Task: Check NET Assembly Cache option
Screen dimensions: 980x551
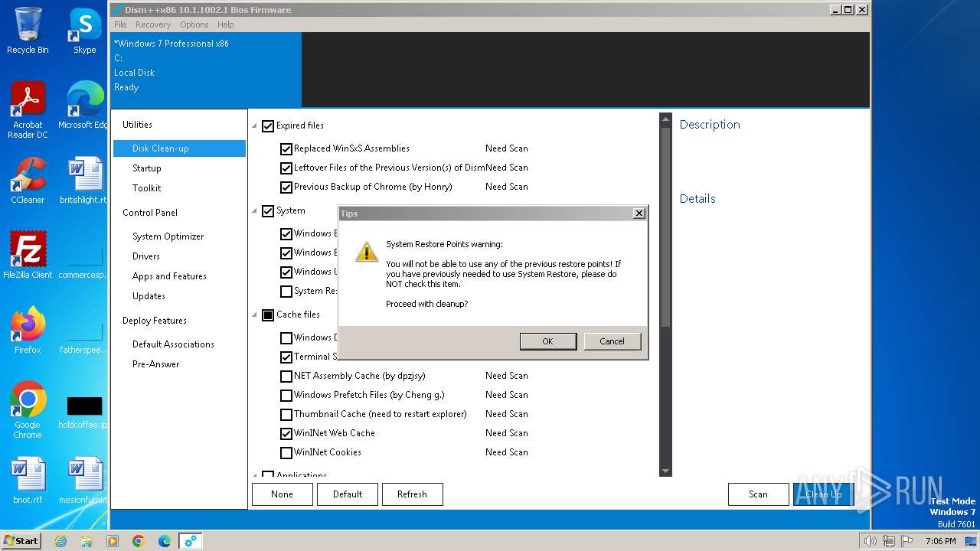Action: click(x=286, y=376)
